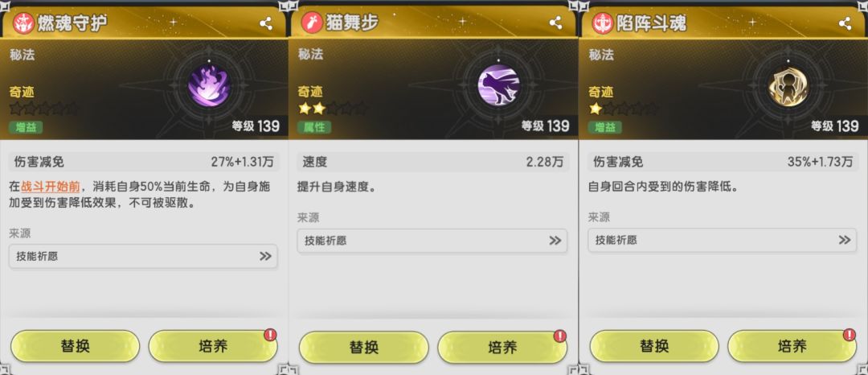Tap the purple flame skill icon
Image resolution: width=868 pixels, height=375 pixels.
click(209, 86)
